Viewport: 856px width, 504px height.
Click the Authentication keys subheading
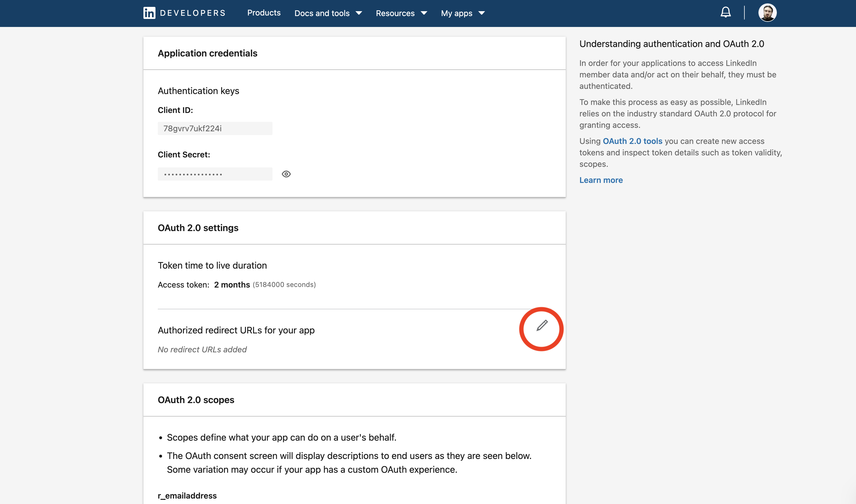[198, 91]
